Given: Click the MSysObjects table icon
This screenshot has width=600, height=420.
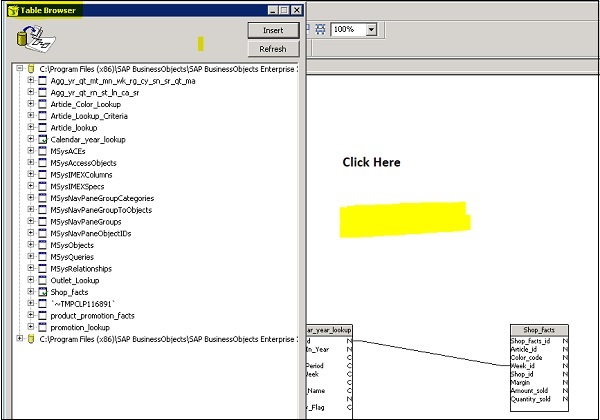Looking at the screenshot, I should click(43, 245).
